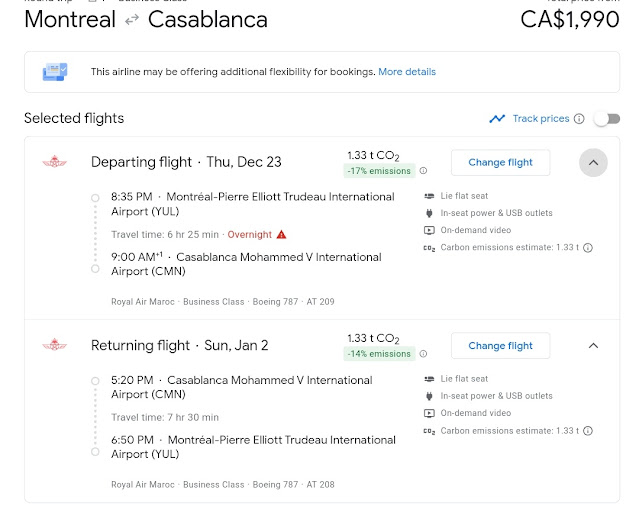The height and width of the screenshot is (516, 639).
Task: Click info icon next to -17% emissions
Action: click(x=423, y=171)
